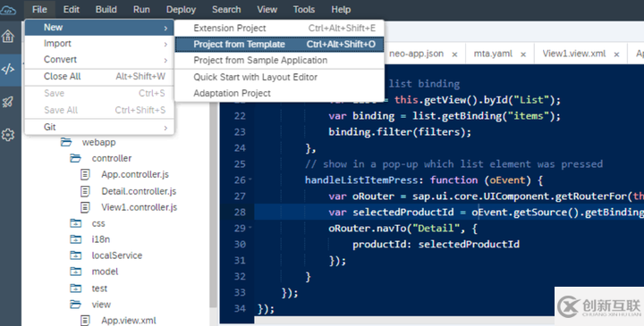Open the Search menu
Viewport: 644px width, 326px height.
tap(226, 10)
